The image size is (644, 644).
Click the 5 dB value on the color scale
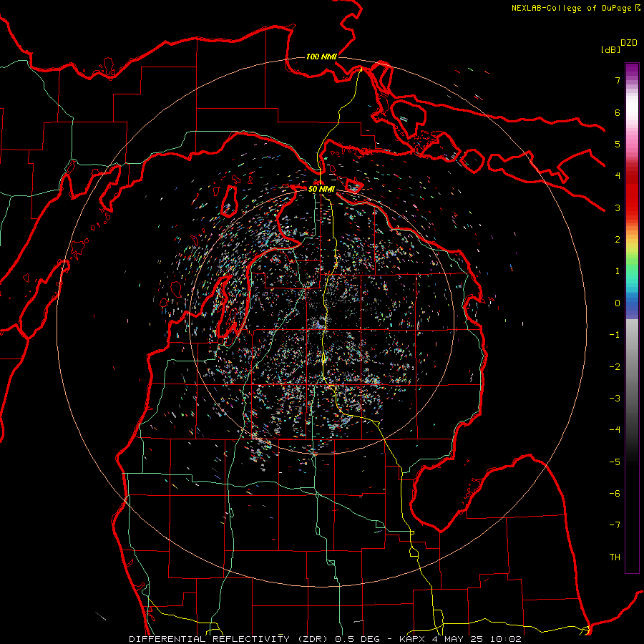tap(618, 144)
